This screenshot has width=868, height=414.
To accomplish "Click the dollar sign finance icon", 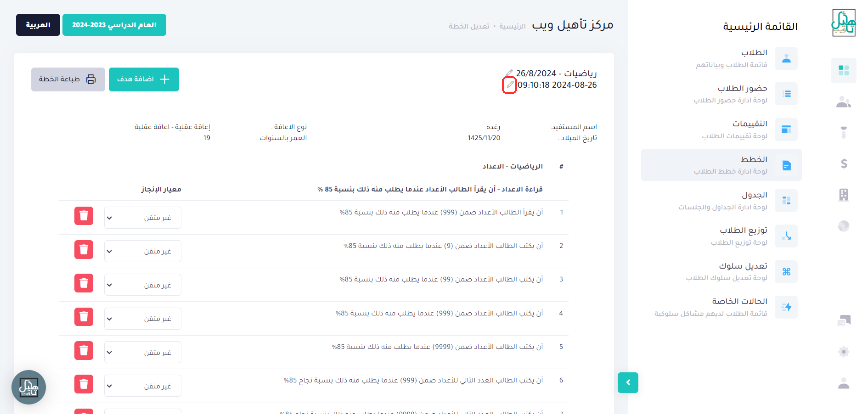I will [x=844, y=164].
